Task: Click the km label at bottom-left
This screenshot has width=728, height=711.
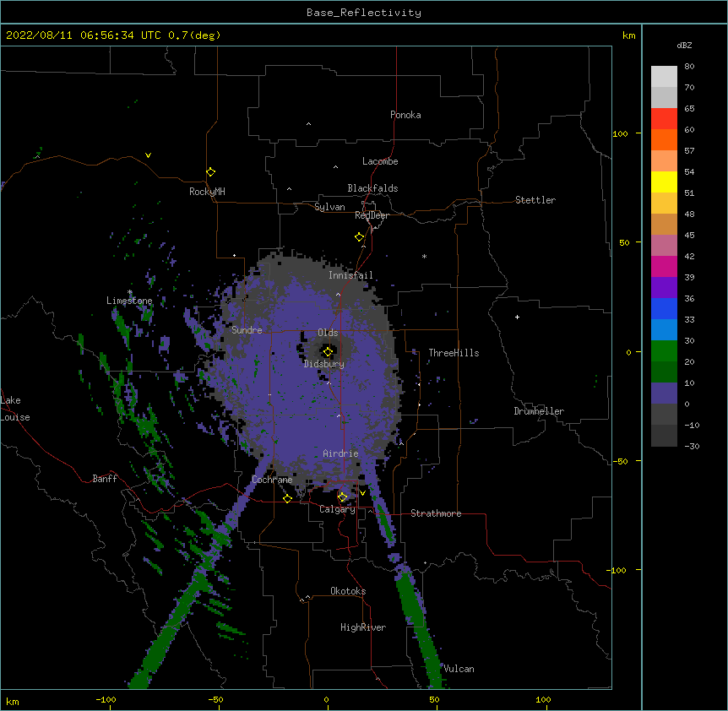Action: pyautogui.click(x=13, y=702)
